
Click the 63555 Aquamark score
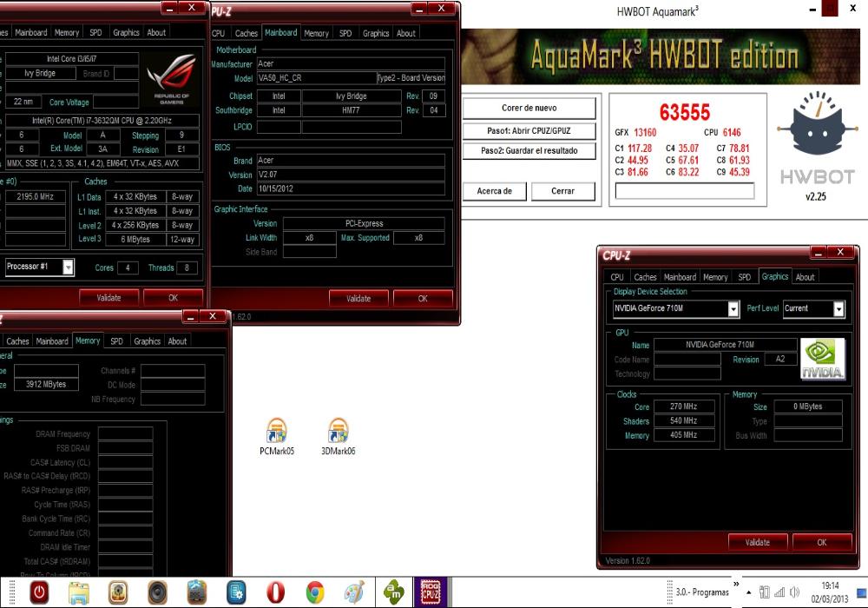point(685,112)
